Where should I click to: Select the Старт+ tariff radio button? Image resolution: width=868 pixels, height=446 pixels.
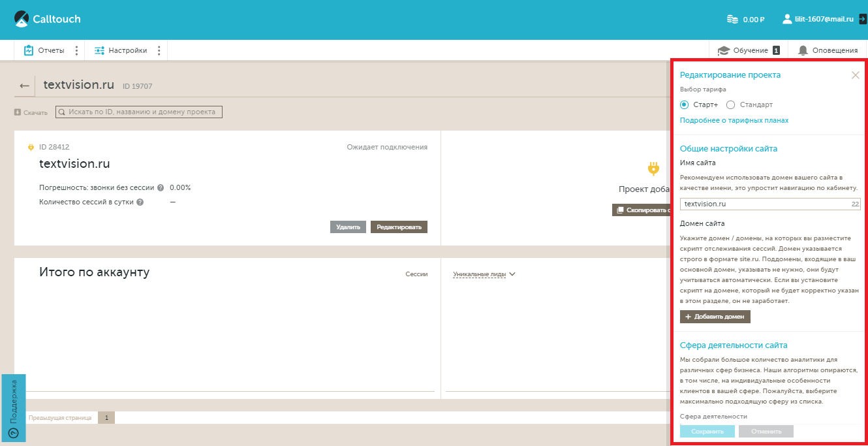click(684, 104)
